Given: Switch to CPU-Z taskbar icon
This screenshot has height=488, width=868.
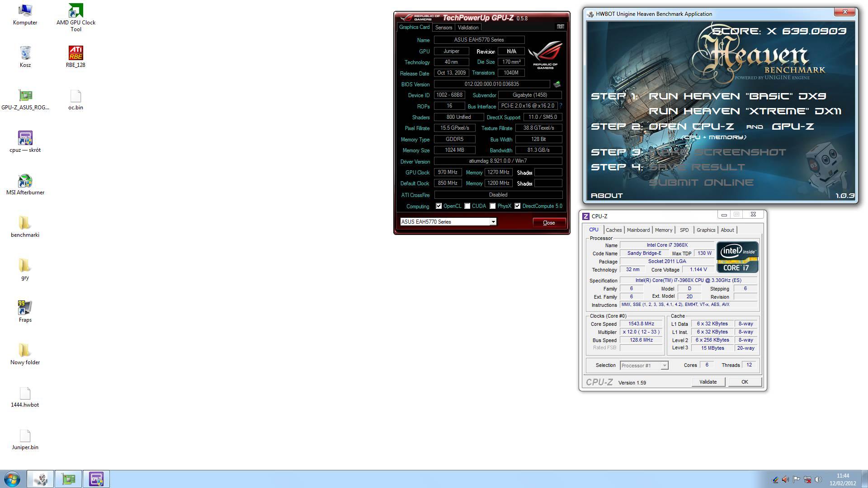Looking at the screenshot, I should click(x=96, y=479).
